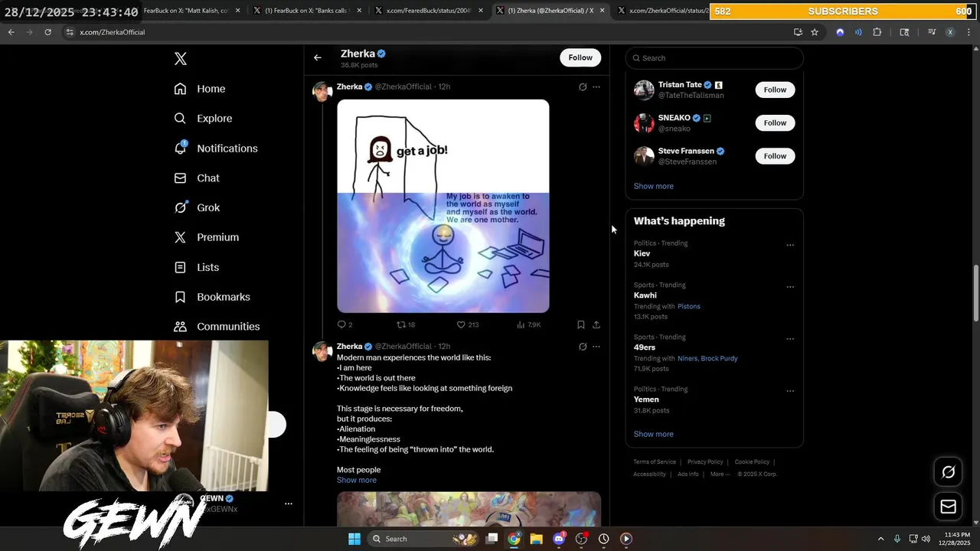Follow Tristan Tate
Screen dimensions: 980x551
(x=775, y=90)
